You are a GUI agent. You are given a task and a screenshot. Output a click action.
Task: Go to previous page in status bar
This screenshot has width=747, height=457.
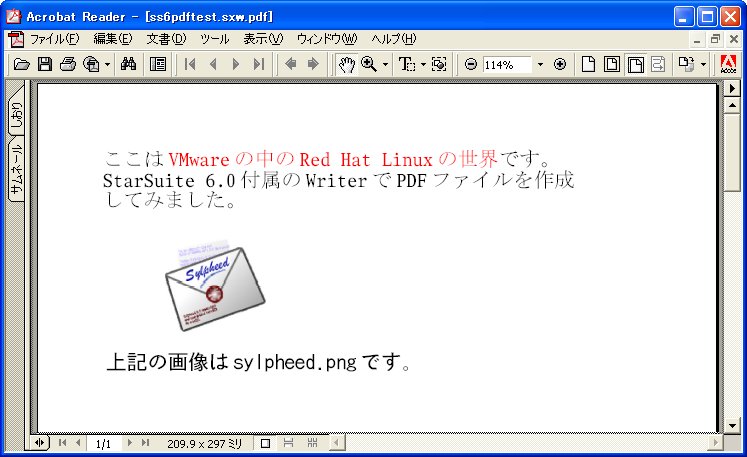tap(78, 443)
